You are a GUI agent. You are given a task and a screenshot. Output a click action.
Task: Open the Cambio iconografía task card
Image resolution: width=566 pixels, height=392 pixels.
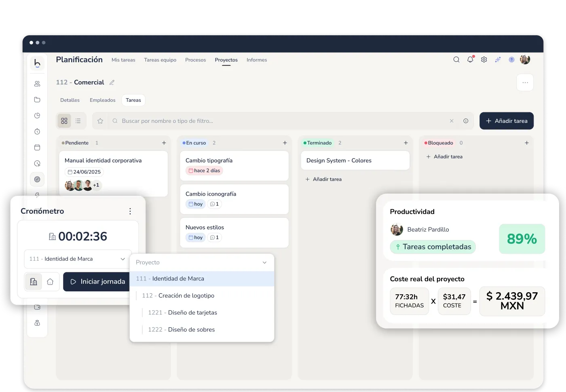(x=234, y=199)
